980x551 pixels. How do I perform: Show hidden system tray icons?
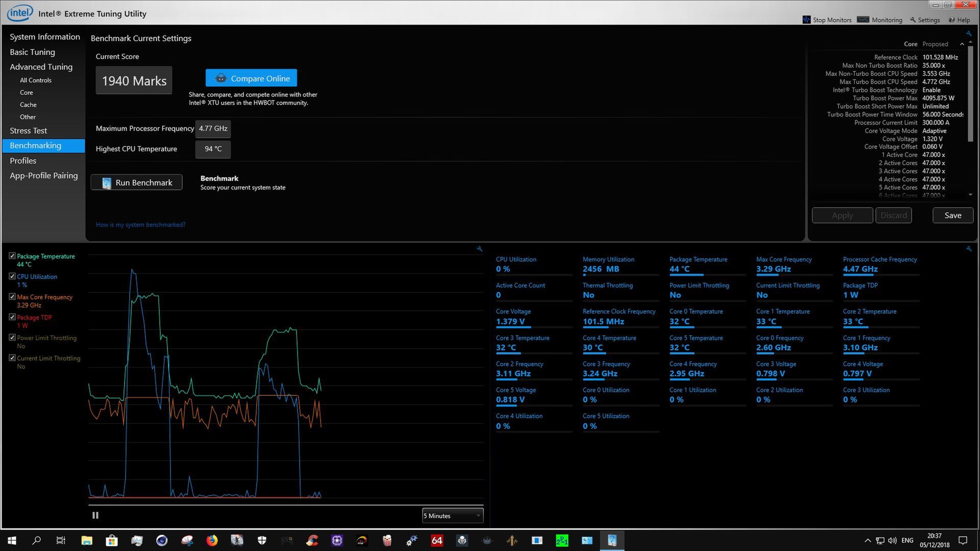(x=868, y=540)
